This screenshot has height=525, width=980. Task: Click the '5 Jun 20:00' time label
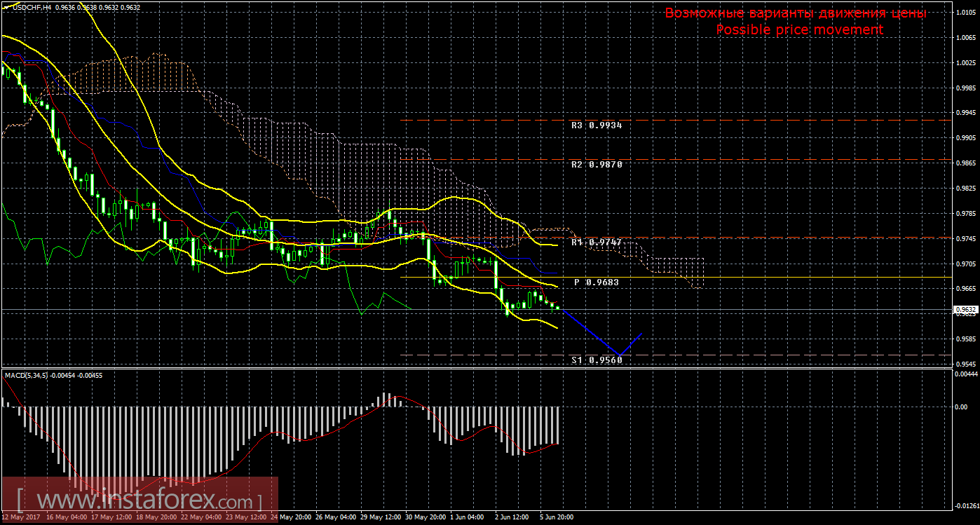(557, 517)
